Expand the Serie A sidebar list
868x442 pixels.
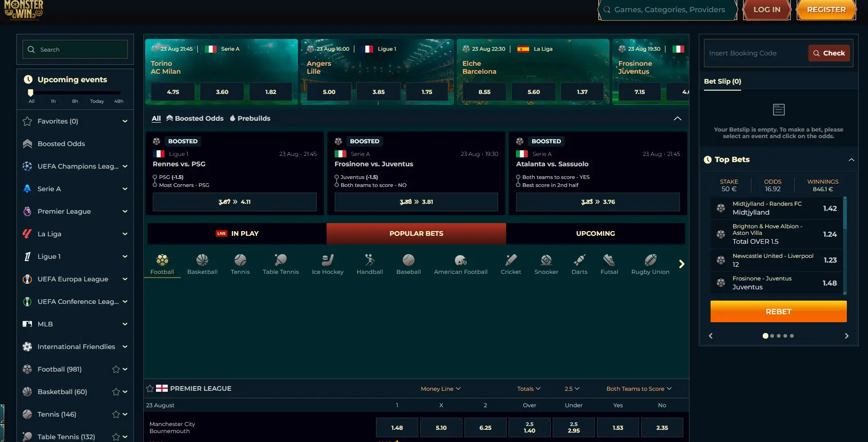point(125,189)
